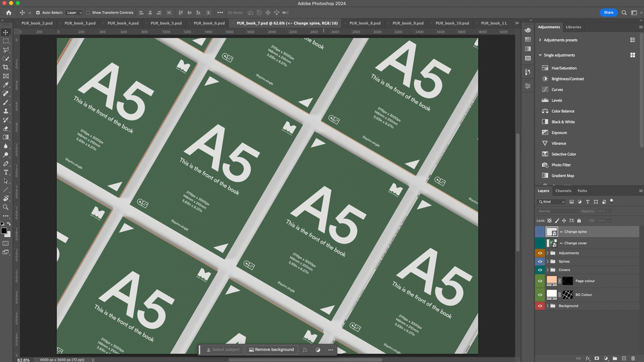
Task: Delete the selected layer with trash icon
Action: pyautogui.click(x=633, y=358)
